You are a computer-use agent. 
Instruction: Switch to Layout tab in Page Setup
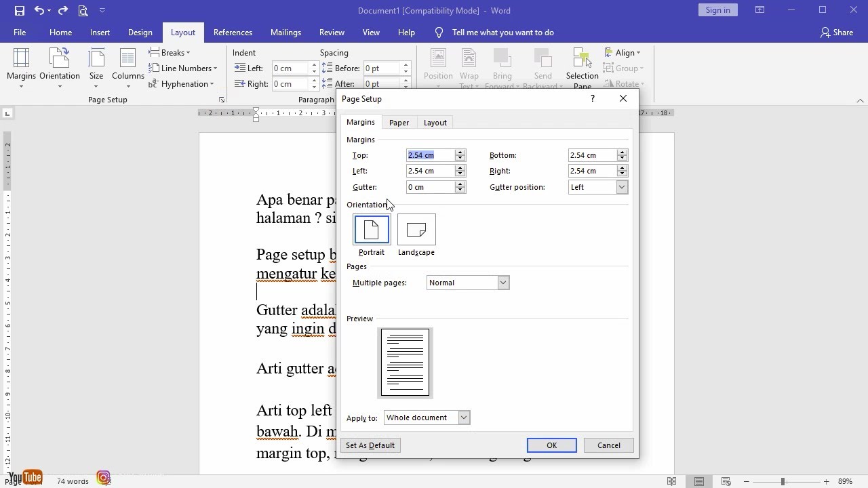point(435,123)
